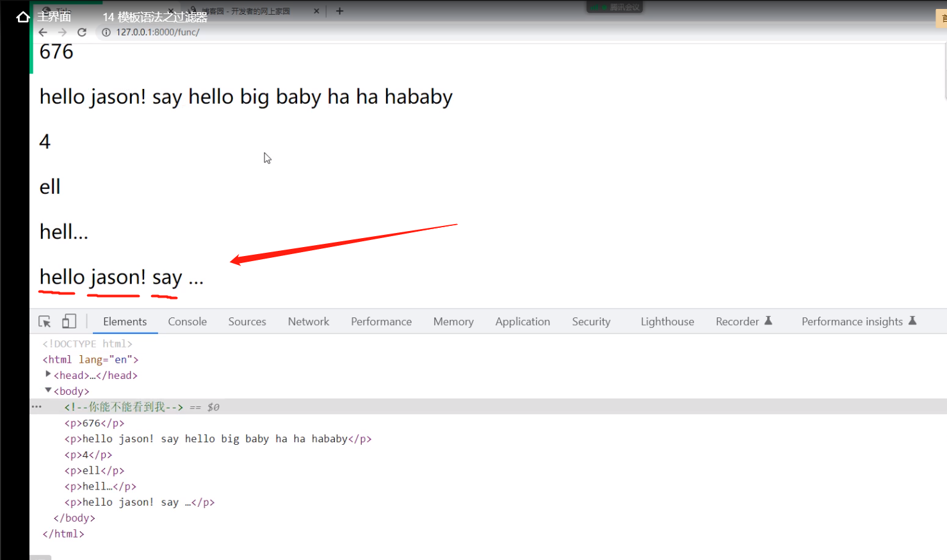
Task: Select the <p>hello jason! say …</p> node
Action: pos(139,502)
